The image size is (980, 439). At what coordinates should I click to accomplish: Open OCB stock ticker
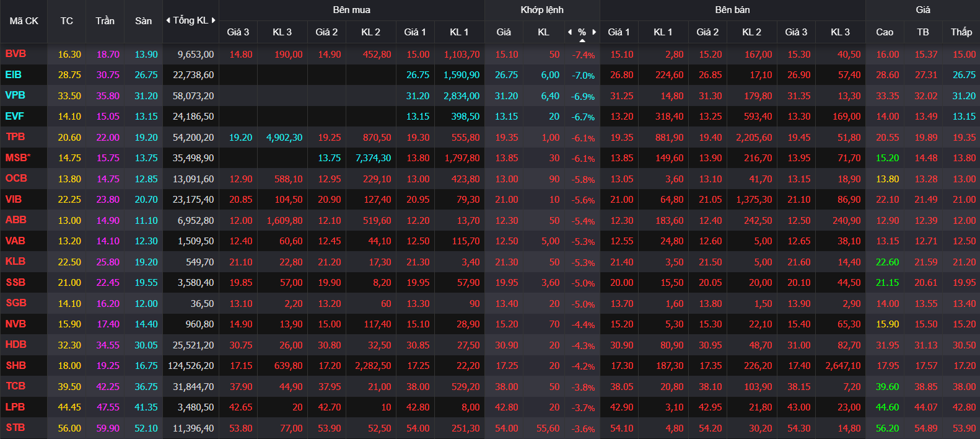point(16,179)
